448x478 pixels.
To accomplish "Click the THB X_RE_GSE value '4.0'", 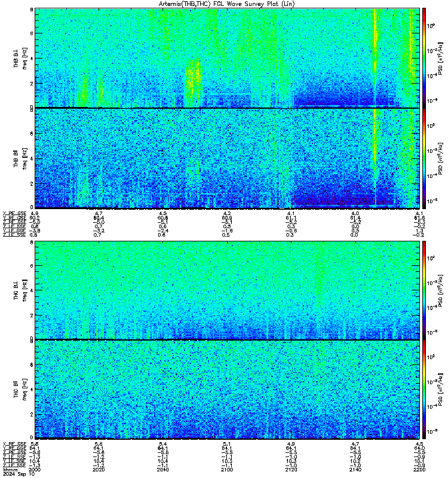I will (x=355, y=213).
